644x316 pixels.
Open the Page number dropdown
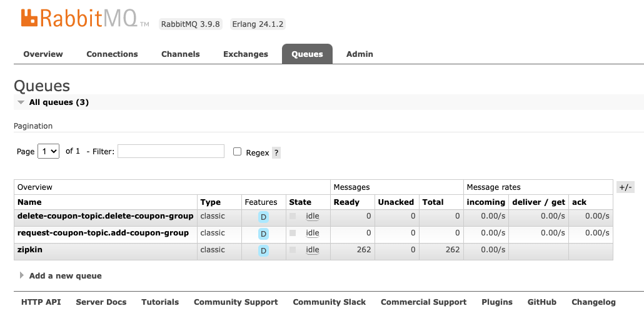tap(48, 151)
